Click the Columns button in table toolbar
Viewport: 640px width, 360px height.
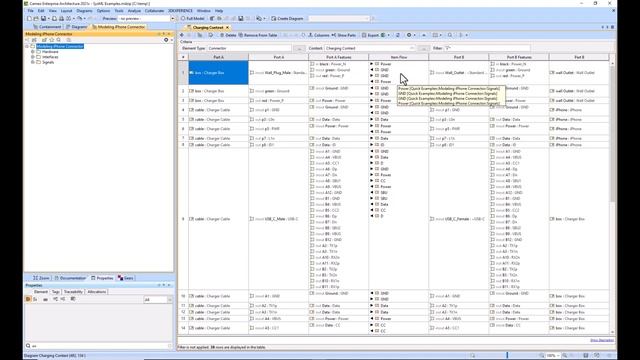pyautogui.click(x=319, y=35)
